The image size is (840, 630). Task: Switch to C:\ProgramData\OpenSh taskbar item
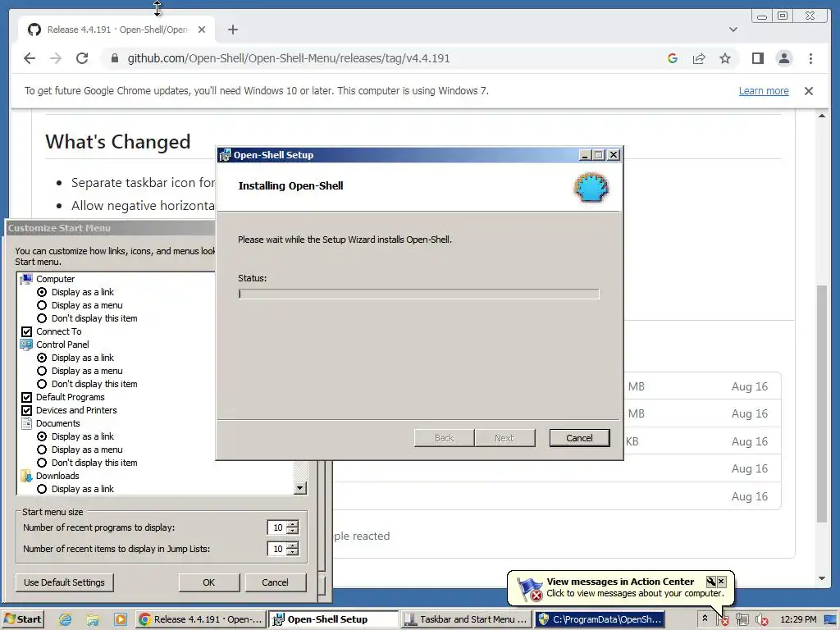pos(600,619)
